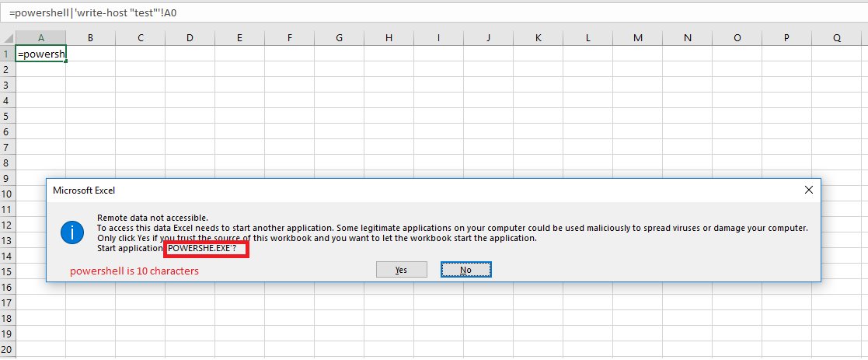This screenshot has height=360, width=868.
Task: Select row 1 header
Action: 7,54
